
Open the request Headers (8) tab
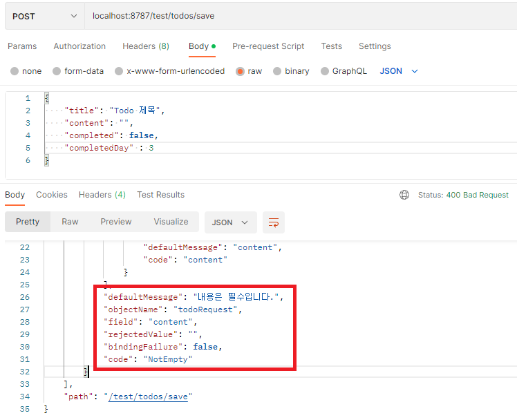tap(146, 46)
